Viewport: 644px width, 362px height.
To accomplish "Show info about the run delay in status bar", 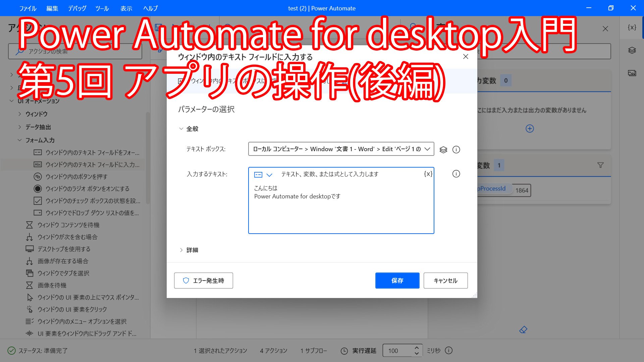I will click(448, 350).
